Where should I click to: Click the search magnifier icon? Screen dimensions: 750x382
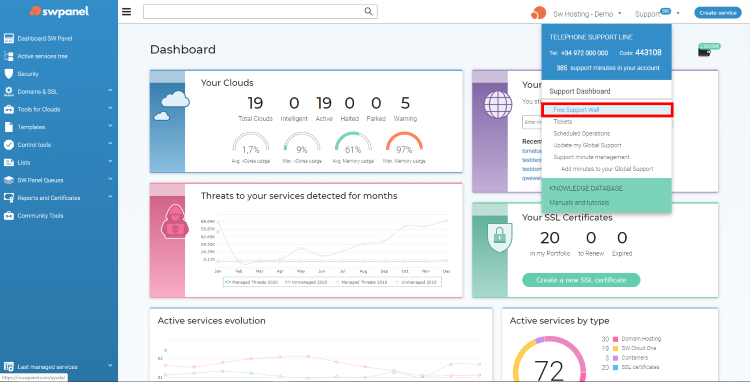[368, 11]
